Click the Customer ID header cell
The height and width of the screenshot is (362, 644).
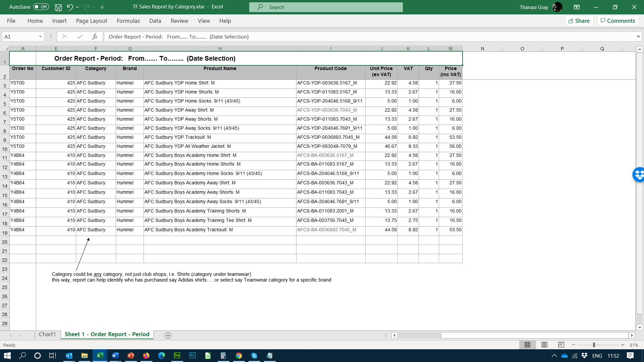56,72
